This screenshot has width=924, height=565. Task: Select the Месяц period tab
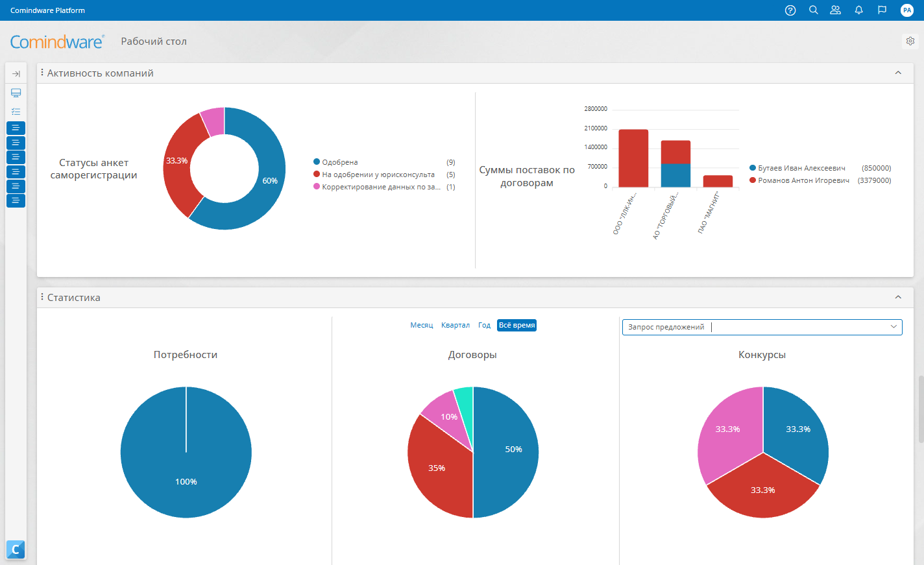[x=422, y=326]
